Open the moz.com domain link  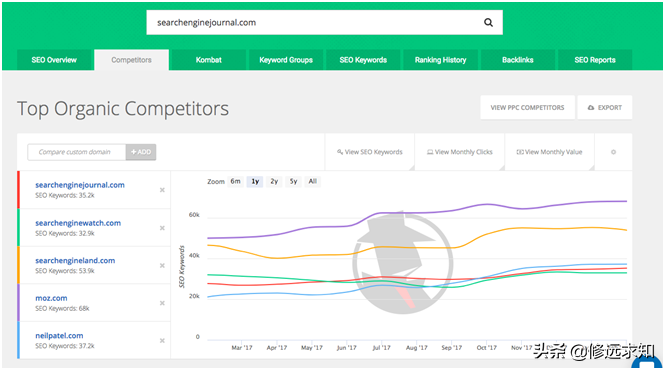[x=51, y=298]
